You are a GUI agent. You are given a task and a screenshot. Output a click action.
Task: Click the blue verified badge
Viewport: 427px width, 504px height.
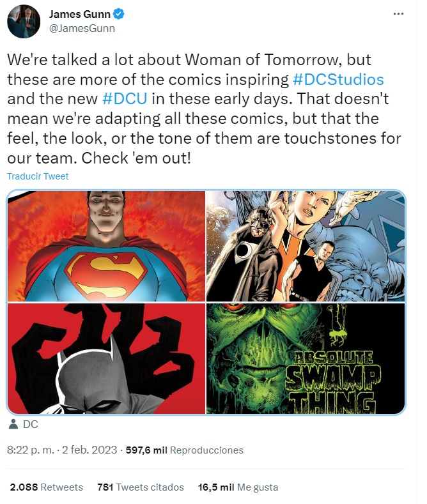(x=119, y=14)
